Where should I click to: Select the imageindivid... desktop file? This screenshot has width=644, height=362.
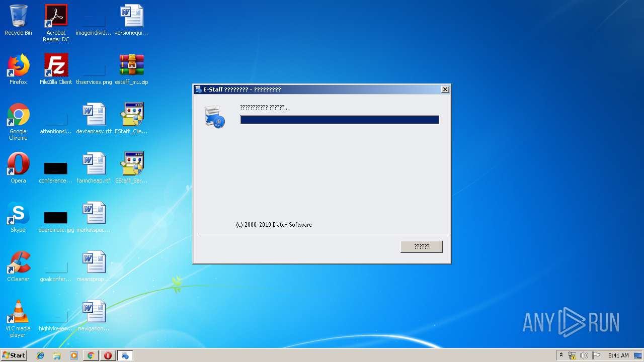94,20
